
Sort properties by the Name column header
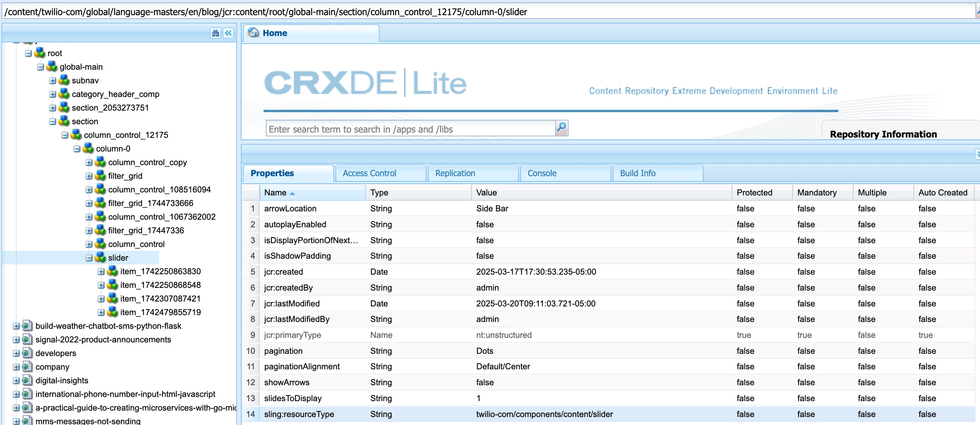coord(275,192)
